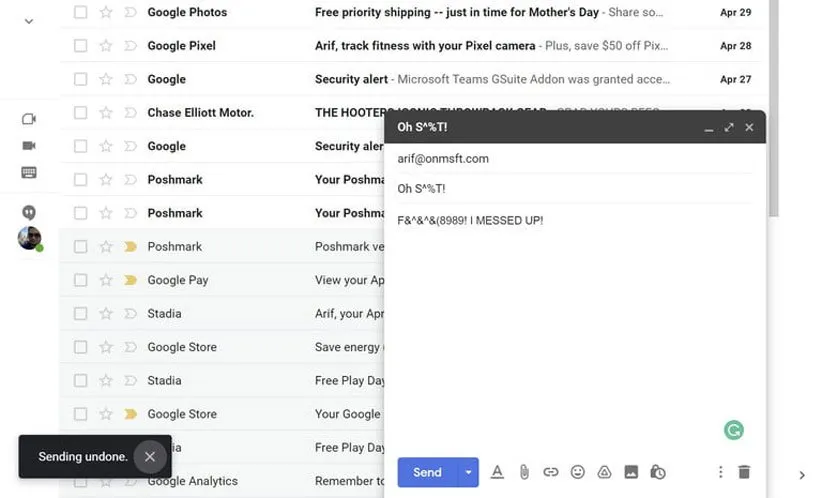Open Hangouts conversations icon in sidebar

[29, 212]
